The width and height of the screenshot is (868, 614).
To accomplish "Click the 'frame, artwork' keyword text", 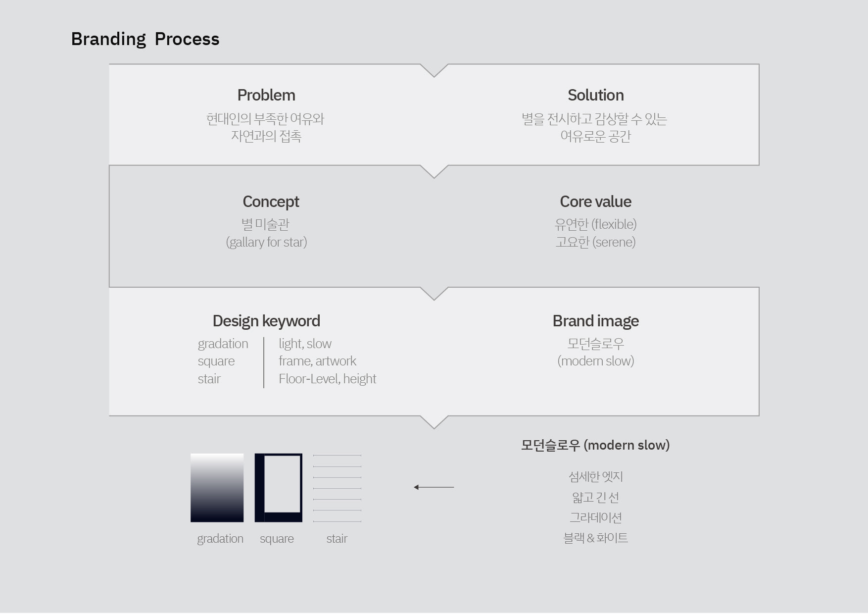I will [x=317, y=361].
